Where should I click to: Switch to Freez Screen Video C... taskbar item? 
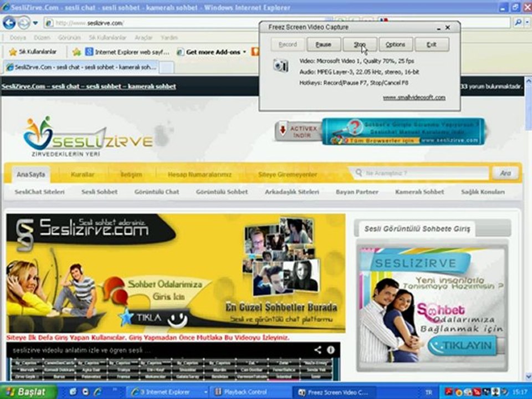tap(334, 392)
